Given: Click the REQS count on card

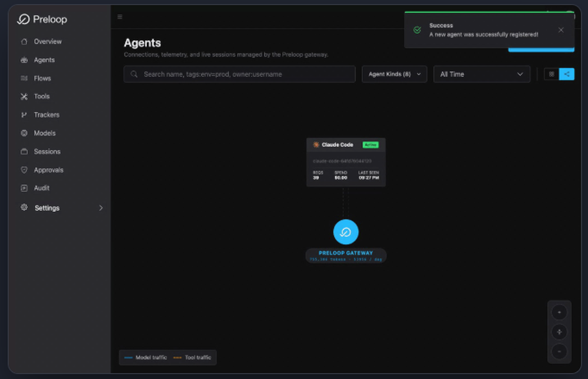Looking at the screenshot, I should (316, 178).
